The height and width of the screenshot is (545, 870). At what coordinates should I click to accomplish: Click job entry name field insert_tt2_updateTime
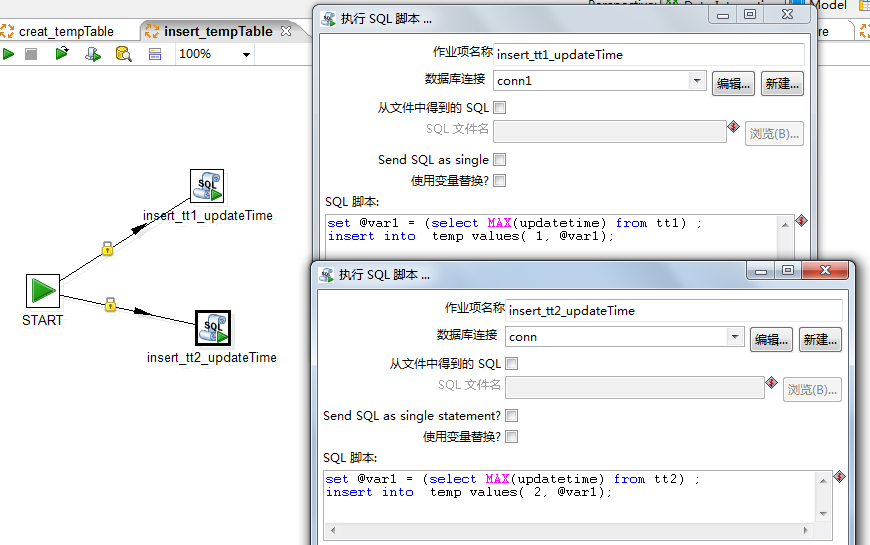pos(674,310)
